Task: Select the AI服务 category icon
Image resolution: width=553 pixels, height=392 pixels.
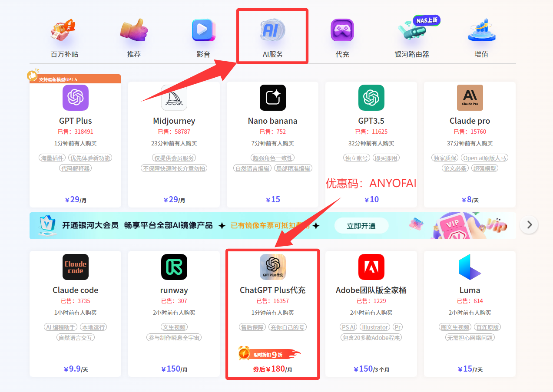Action: pyautogui.click(x=273, y=30)
